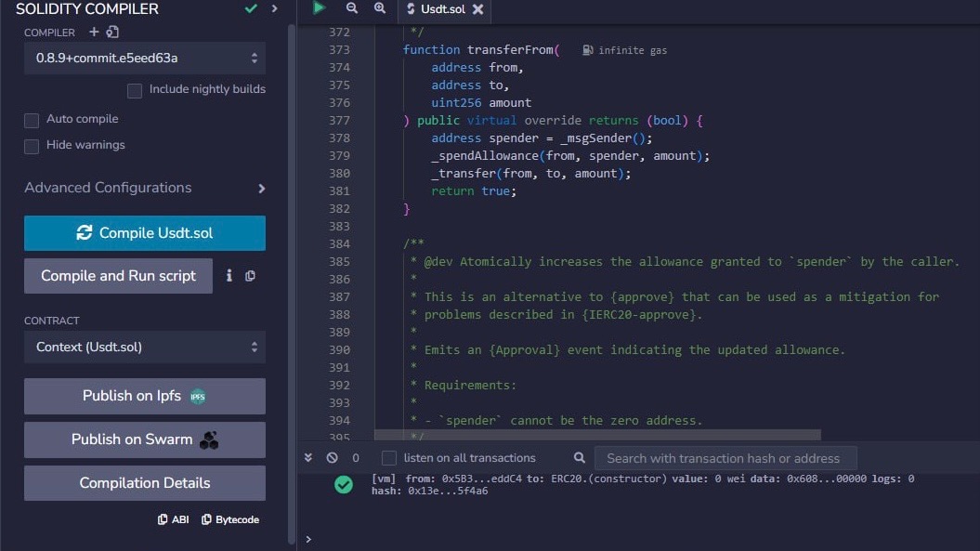The width and height of the screenshot is (980, 551).
Task: Focus the transaction hash search field
Action: 725,458
